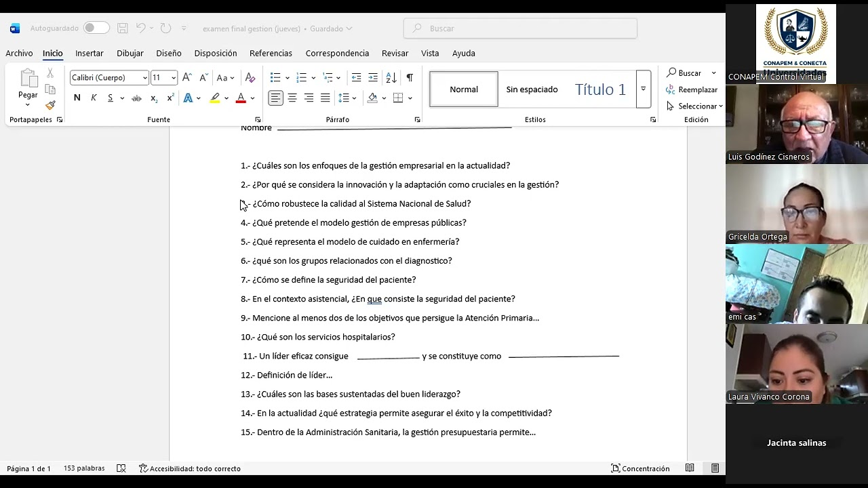Click the Copy icon
Image resolution: width=868 pixels, height=488 pixels.
[x=50, y=89]
